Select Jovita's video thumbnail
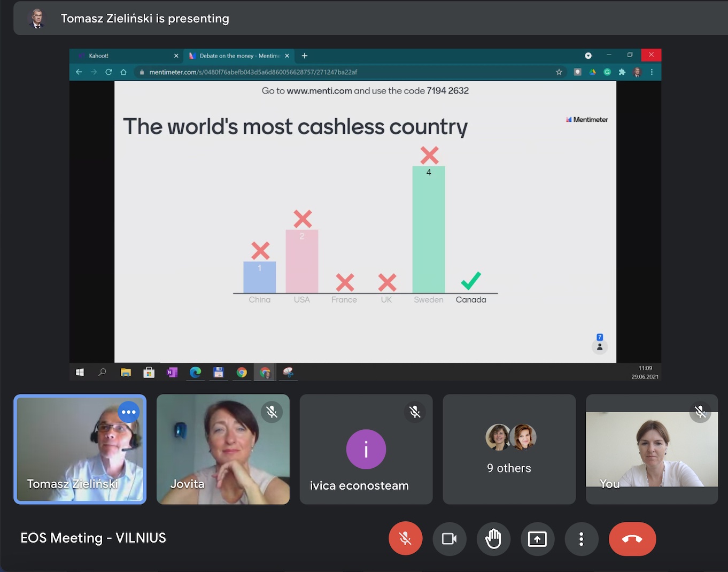728x572 pixels. (x=223, y=450)
